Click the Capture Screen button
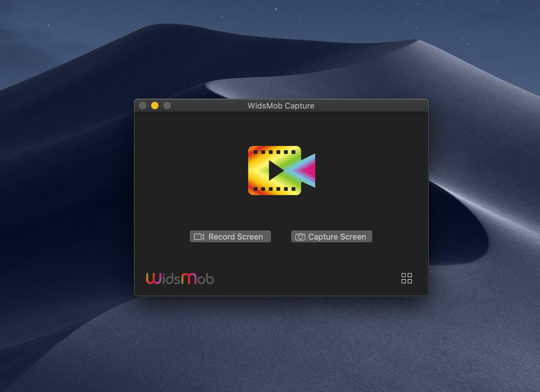The width and height of the screenshot is (540, 392). coord(332,236)
